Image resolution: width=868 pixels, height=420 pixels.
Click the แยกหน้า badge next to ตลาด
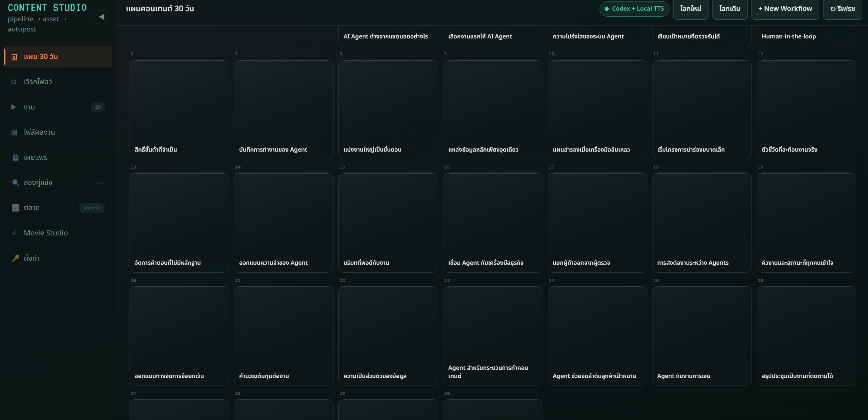(92, 208)
